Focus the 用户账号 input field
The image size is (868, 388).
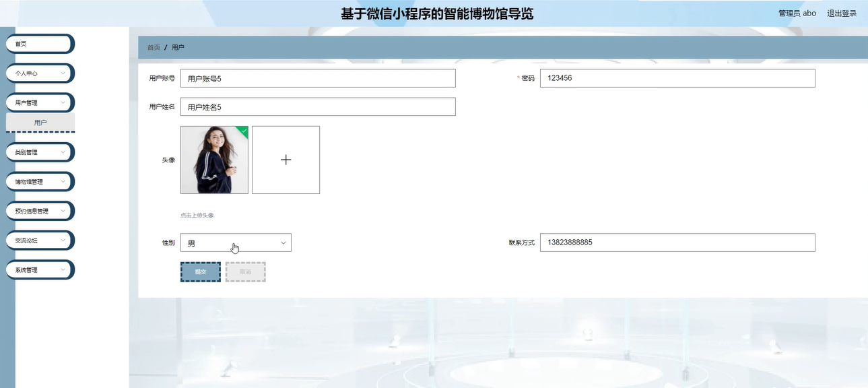click(x=318, y=78)
